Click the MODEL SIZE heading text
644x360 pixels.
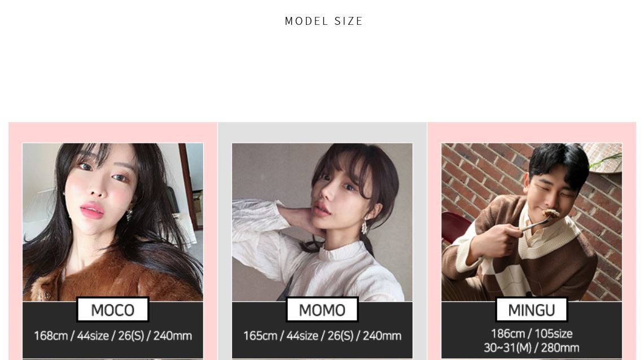pyautogui.click(x=323, y=21)
